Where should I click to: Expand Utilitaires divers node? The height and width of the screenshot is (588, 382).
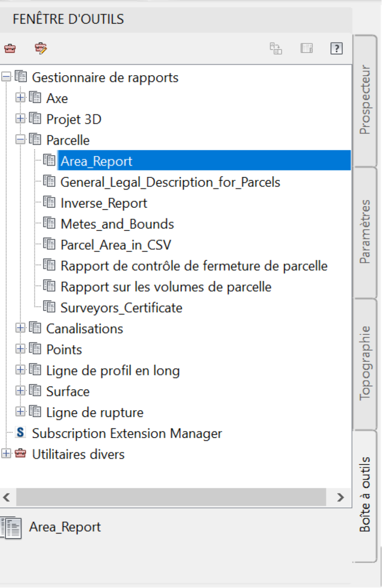[6, 453]
